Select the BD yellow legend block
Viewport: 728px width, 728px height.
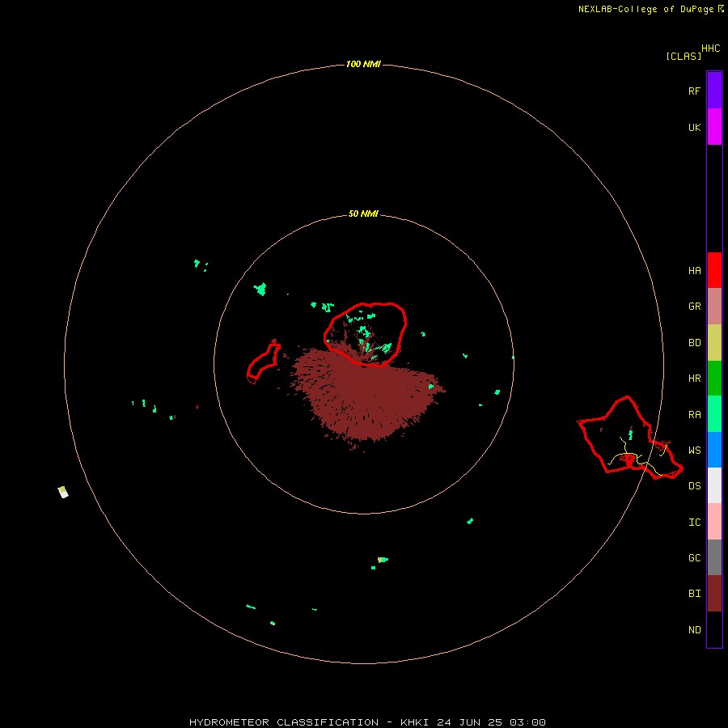pos(714,343)
